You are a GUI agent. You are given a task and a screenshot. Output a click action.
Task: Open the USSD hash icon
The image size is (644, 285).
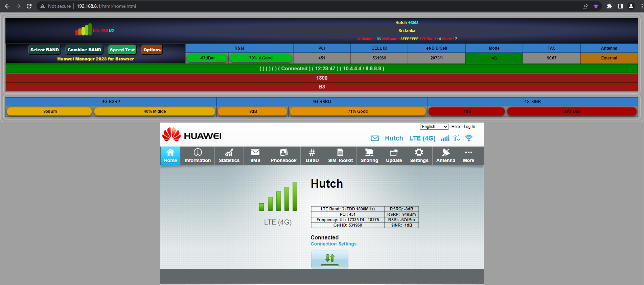point(312,153)
